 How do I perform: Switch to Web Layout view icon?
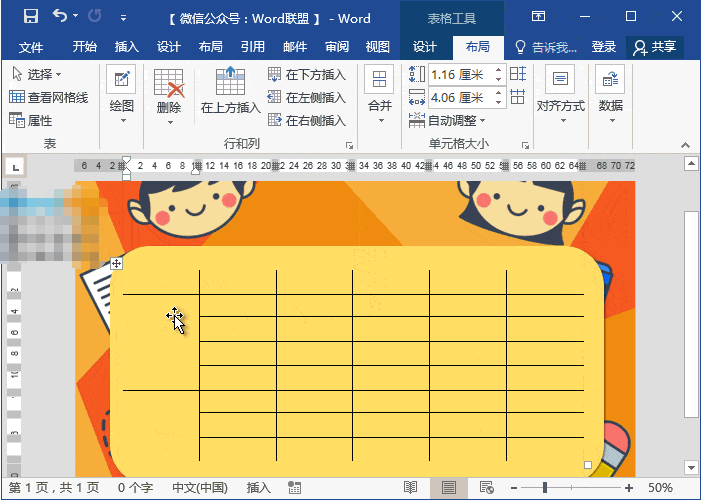point(486,488)
